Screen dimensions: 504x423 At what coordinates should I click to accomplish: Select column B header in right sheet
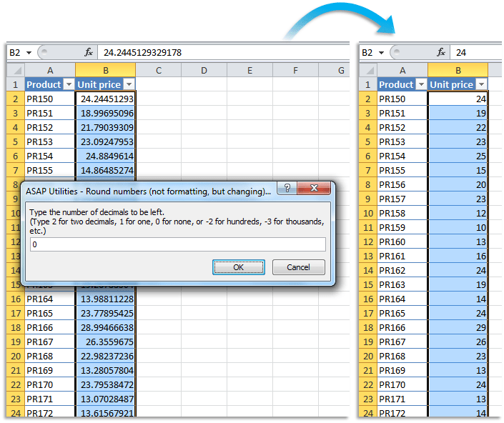click(458, 70)
